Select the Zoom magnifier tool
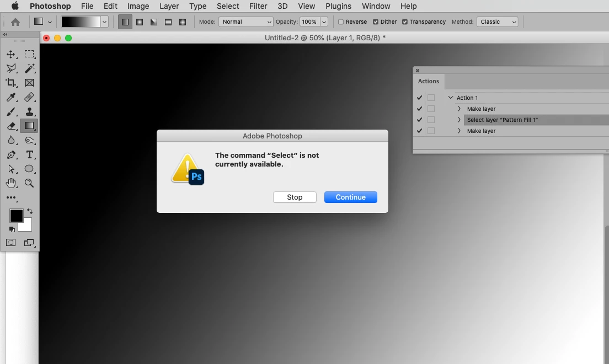The image size is (609, 364). pyautogui.click(x=29, y=183)
